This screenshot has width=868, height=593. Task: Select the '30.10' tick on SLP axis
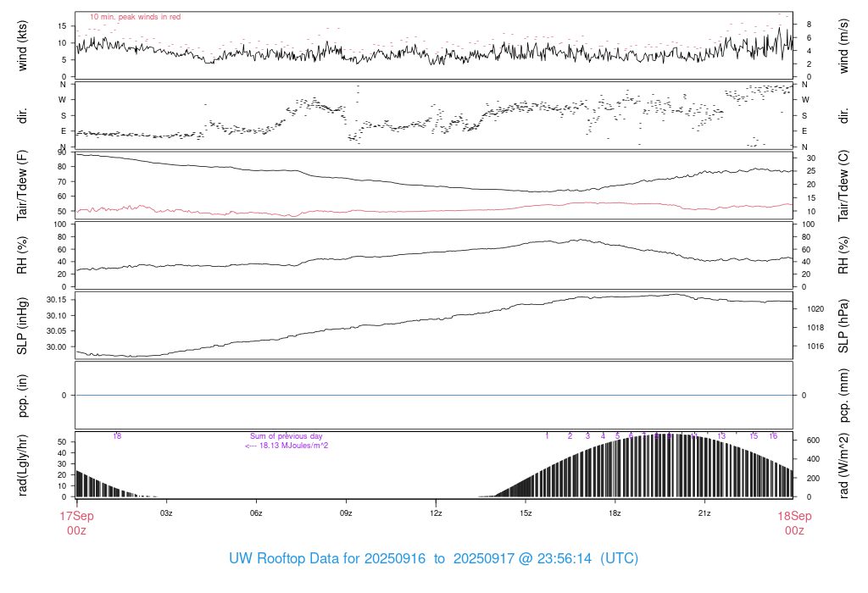pos(57,315)
